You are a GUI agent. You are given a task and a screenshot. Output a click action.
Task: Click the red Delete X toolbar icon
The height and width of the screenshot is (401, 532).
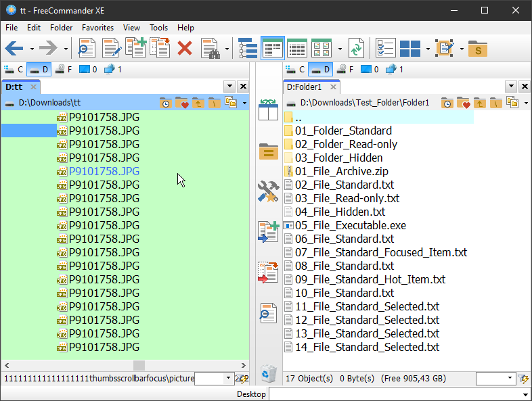pos(185,48)
